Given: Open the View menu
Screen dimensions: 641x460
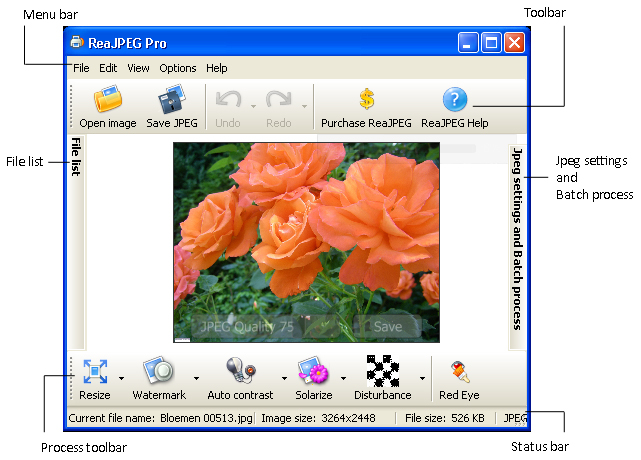Looking at the screenshot, I should pyautogui.click(x=138, y=68).
